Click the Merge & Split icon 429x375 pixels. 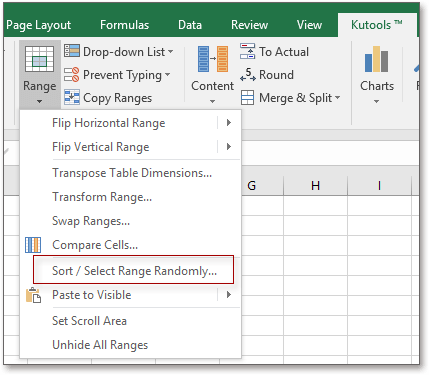[247, 98]
